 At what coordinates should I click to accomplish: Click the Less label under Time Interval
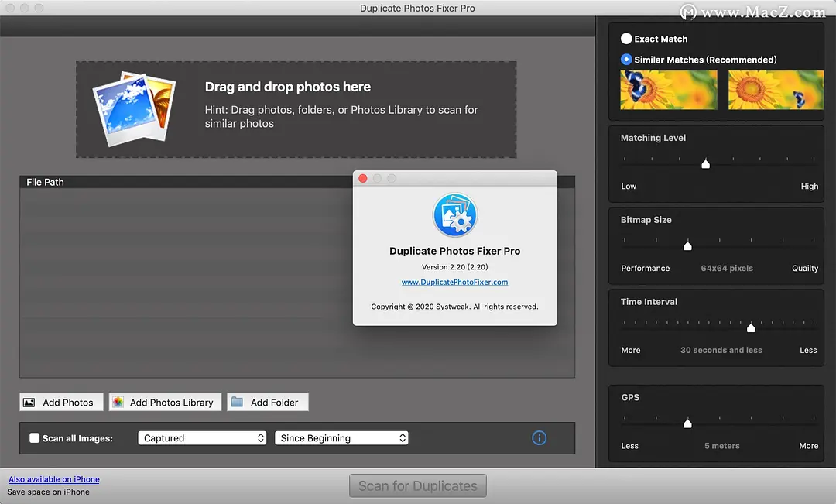[x=808, y=350]
